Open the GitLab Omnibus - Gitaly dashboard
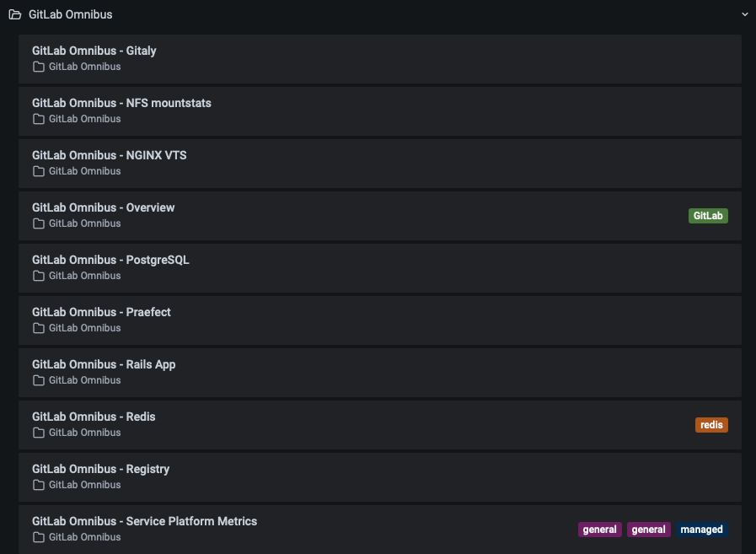Viewport: 756px width, 554px height. [x=94, y=51]
